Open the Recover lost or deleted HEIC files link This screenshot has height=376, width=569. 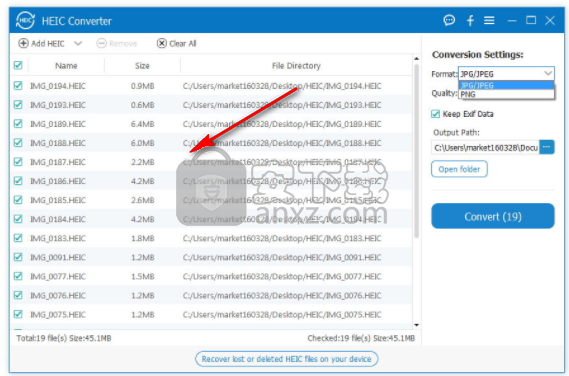(287, 359)
